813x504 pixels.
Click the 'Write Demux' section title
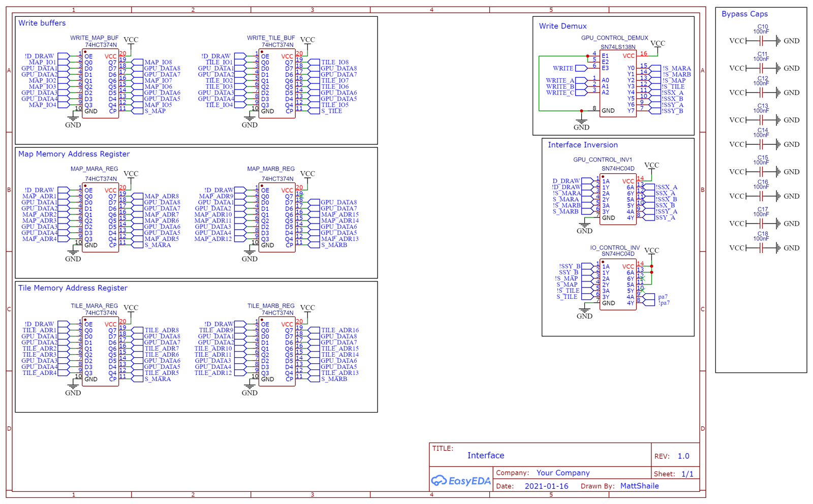click(x=562, y=26)
